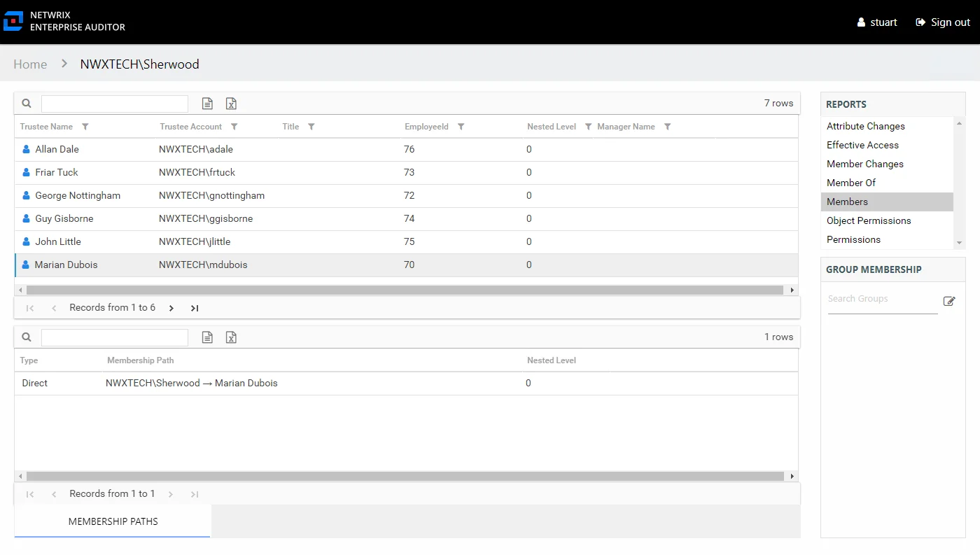980x555 pixels.
Task: Select the Guy Gisborne row
Action: [x=406, y=218]
